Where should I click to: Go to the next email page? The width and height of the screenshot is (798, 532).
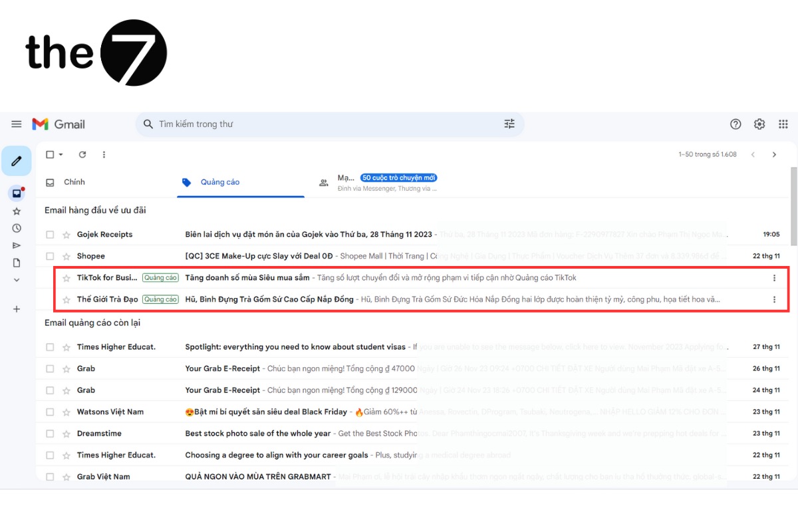coord(774,154)
